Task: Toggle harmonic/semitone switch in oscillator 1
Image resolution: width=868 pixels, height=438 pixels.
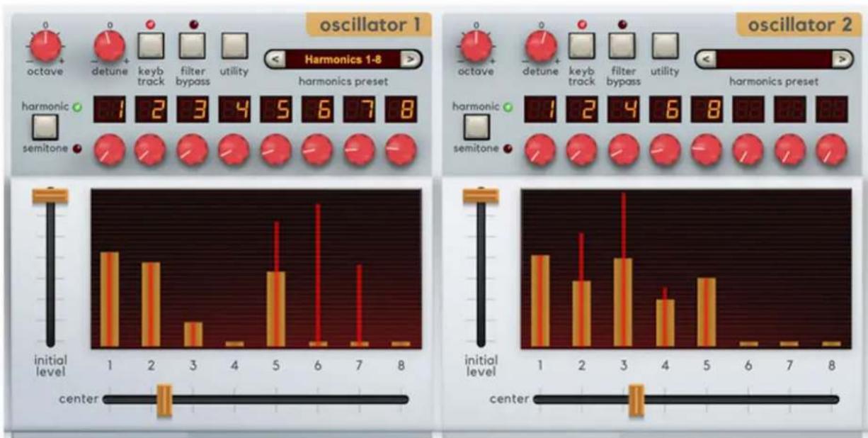Action: pyautogui.click(x=45, y=128)
